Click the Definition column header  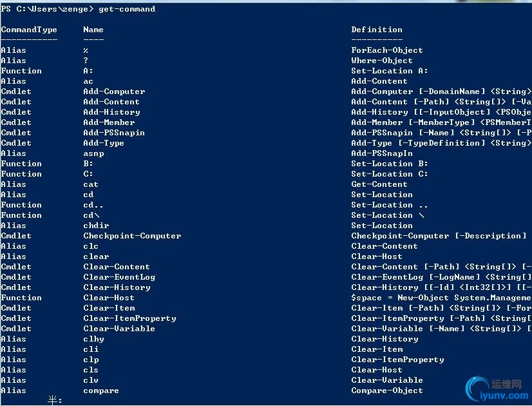pos(377,30)
